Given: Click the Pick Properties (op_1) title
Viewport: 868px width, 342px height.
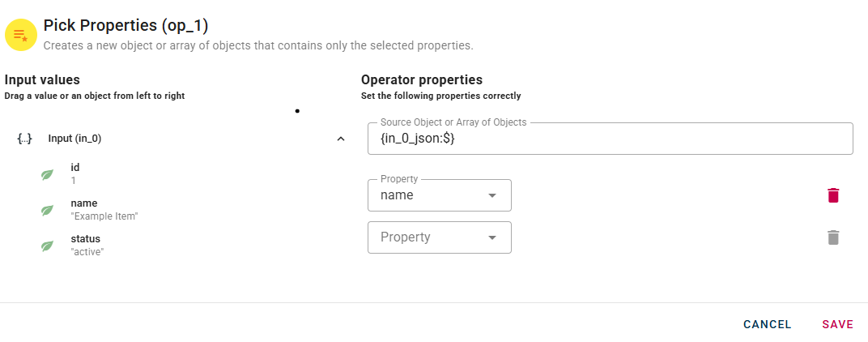Looking at the screenshot, I should [126, 26].
